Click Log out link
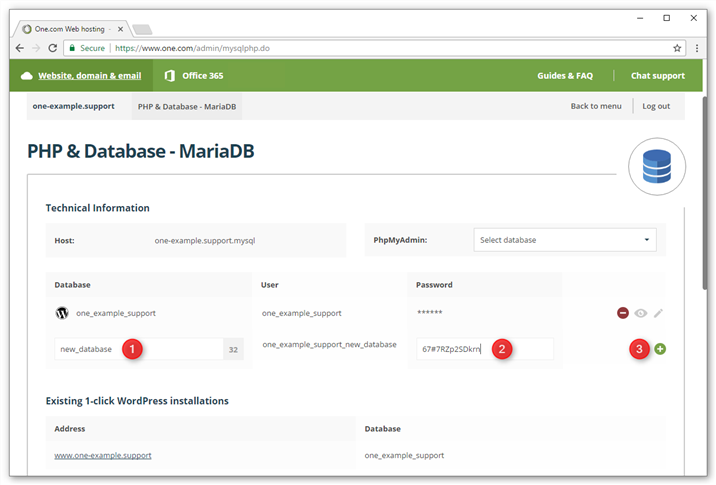Image resolution: width=716 pixels, height=485 pixels. pyautogui.click(x=656, y=106)
